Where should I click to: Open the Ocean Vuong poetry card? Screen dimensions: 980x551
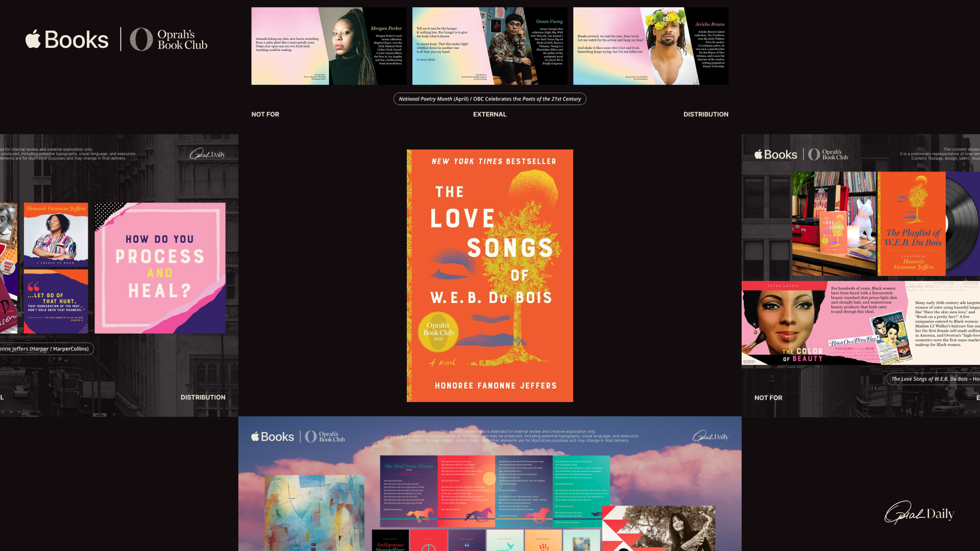[x=489, y=46]
